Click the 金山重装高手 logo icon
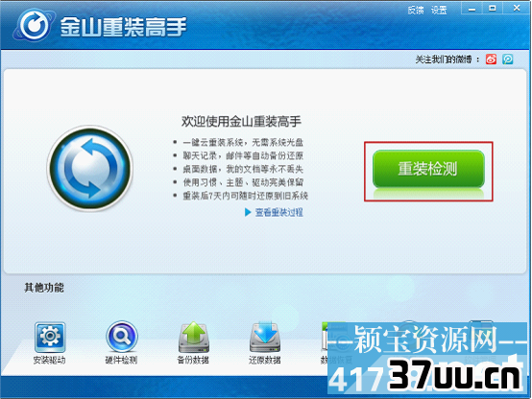Viewport: 532px width, 399px height. (34, 25)
